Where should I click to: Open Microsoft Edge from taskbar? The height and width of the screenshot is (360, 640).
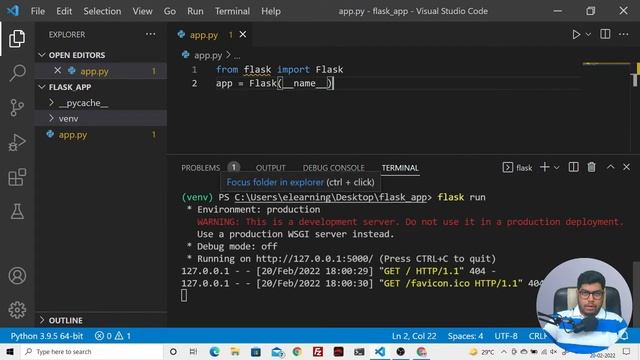pos(214,351)
